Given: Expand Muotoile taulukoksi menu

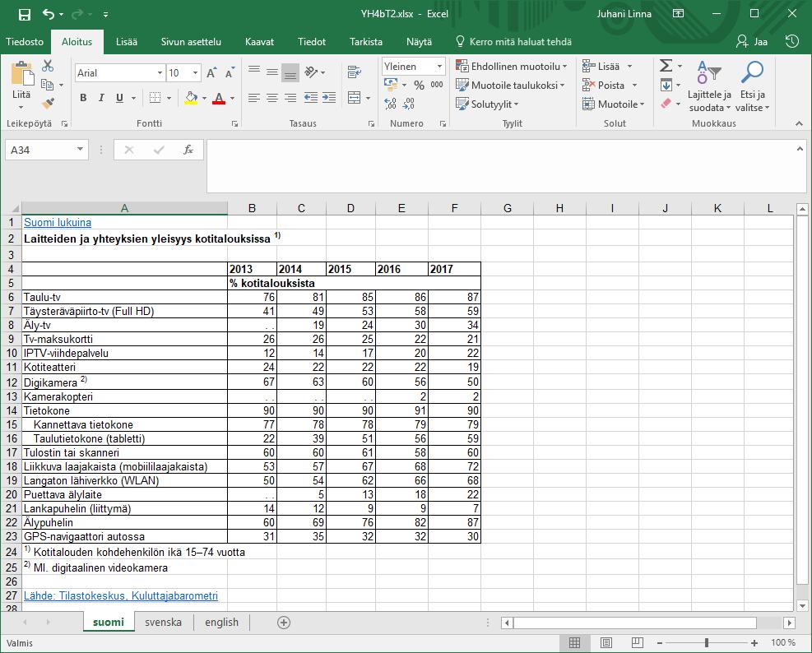Looking at the screenshot, I should [510, 85].
